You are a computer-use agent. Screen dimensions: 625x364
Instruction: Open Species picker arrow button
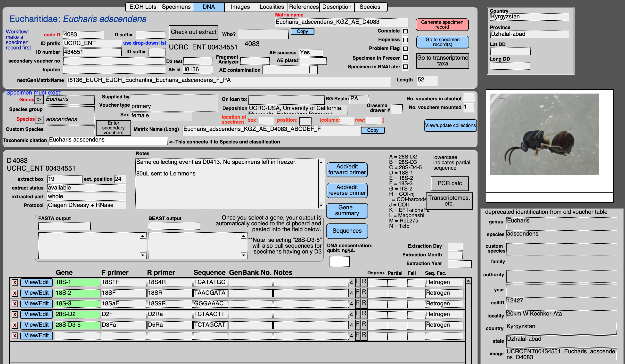[39, 119]
